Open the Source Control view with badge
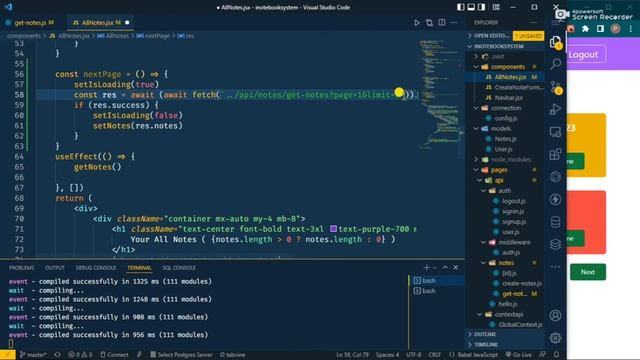The height and width of the screenshot is (360, 640). 556,87
